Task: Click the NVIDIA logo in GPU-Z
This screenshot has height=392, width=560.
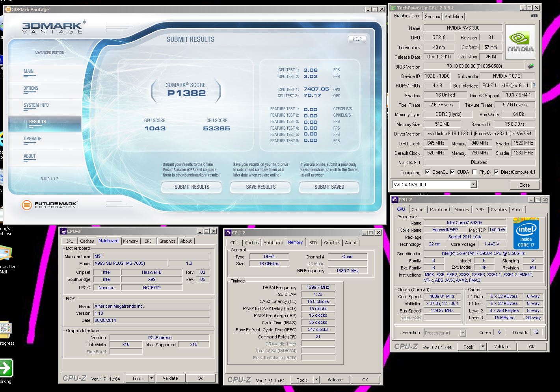Action: pos(520,42)
